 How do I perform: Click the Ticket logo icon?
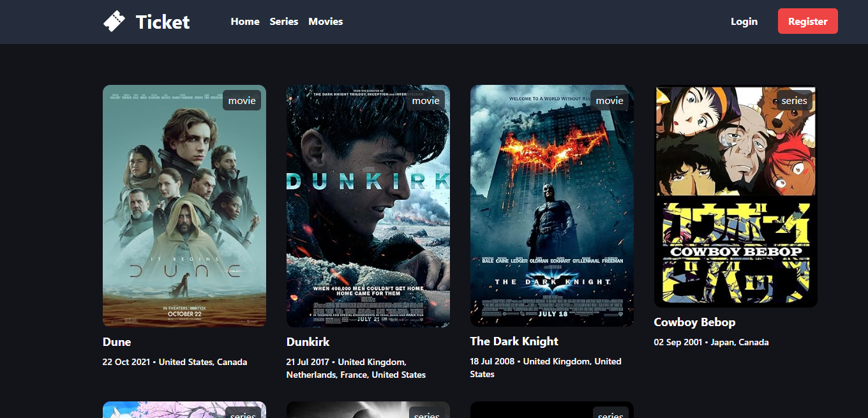coord(114,22)
